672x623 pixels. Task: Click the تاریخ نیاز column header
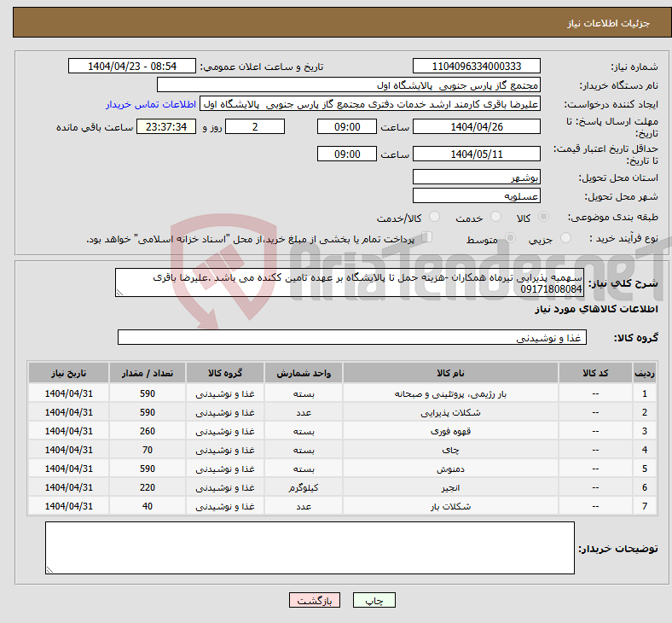pyautogui.click(x=68, y=373)
